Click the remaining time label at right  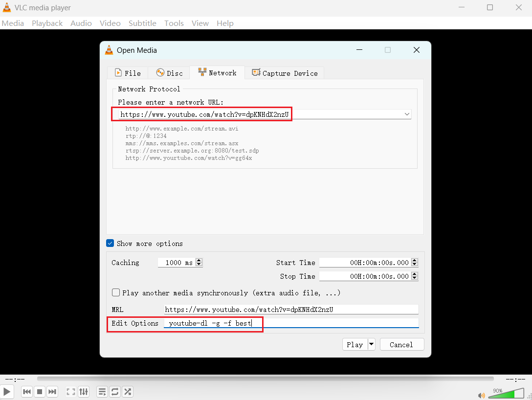tap(515, 379)
